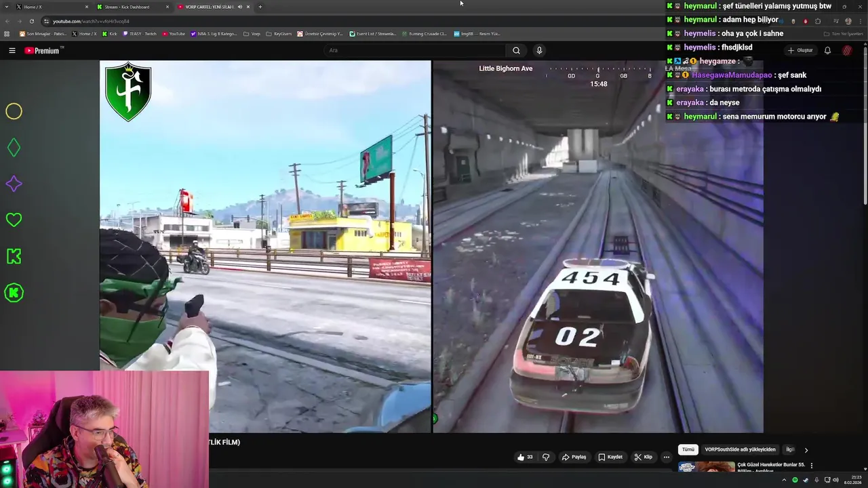Click the yellow circle overlay icon
Screen dimensions: 868x488
[x=14, y=111]
